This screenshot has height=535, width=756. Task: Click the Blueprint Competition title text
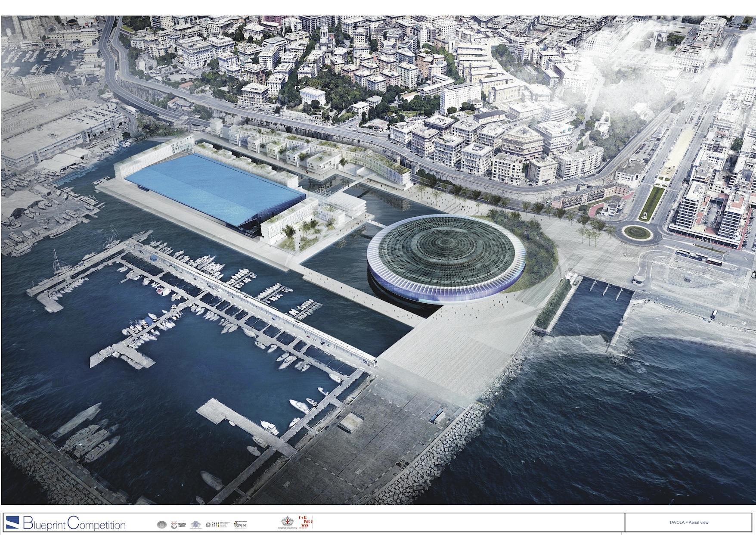tap(74, 524)
